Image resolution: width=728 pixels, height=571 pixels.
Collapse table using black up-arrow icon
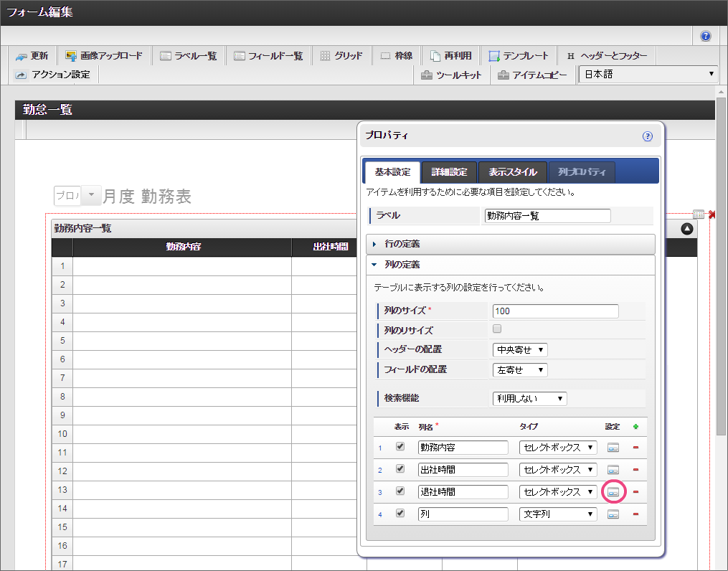[x=687, y=229]
